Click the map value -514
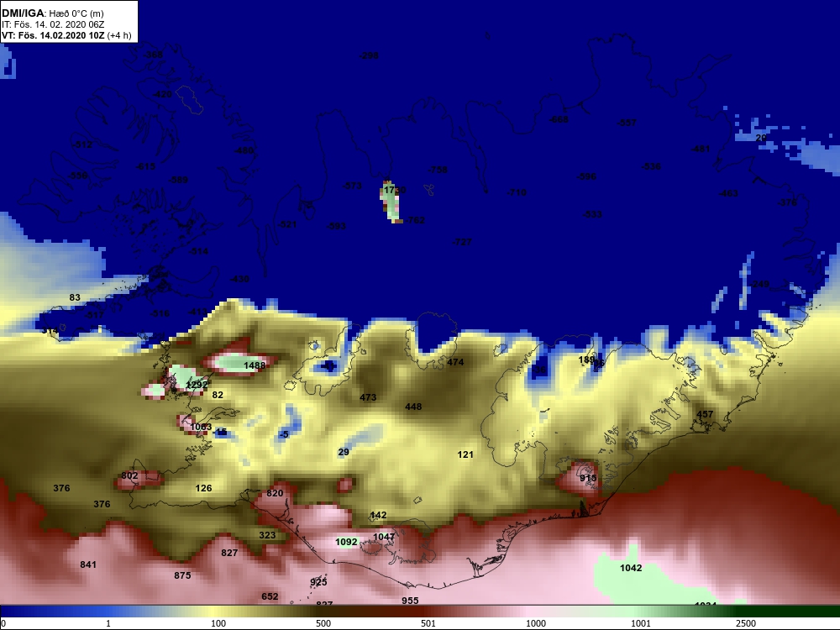Viewport: 840px width, 630px height. (x=198, y=250)
